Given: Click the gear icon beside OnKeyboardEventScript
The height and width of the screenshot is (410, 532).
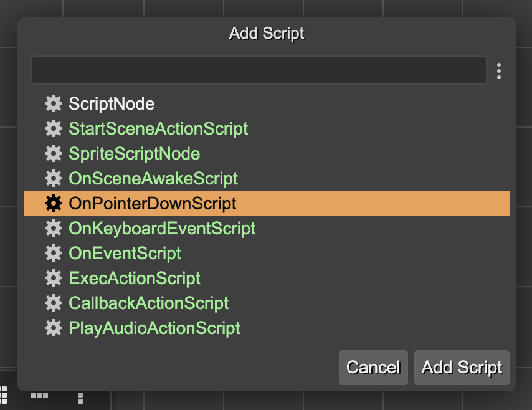Looking at the screenshot, I should click(54, 228).
